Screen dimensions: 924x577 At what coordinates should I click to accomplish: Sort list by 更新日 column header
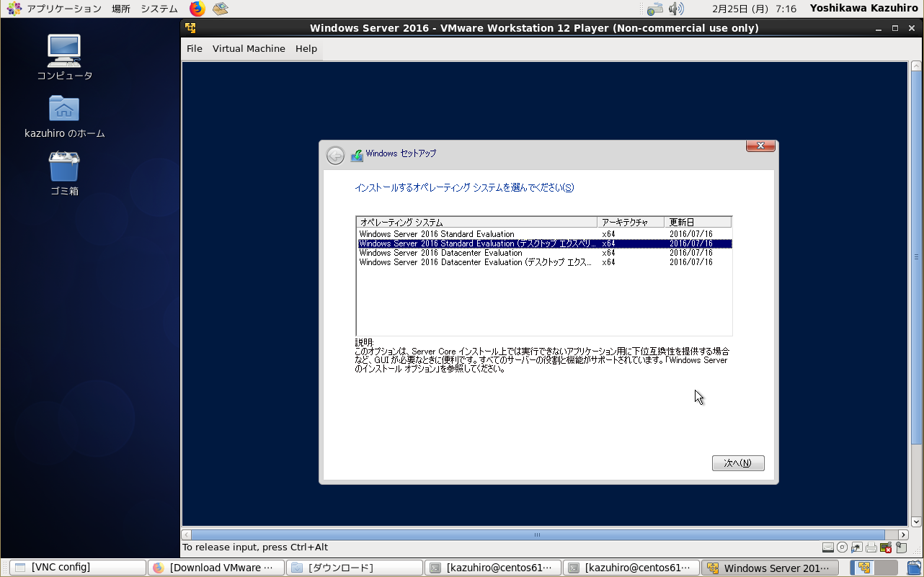point(696,222)
